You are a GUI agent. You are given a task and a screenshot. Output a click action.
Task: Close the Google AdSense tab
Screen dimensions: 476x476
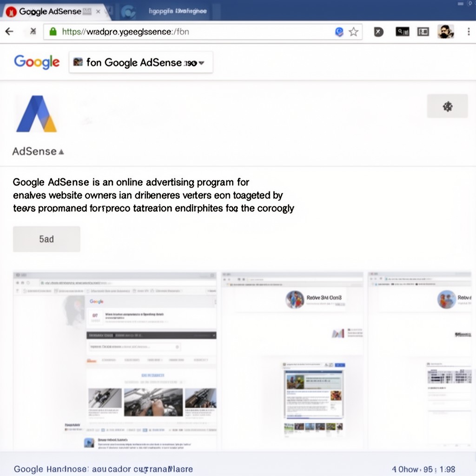point(98,12)
